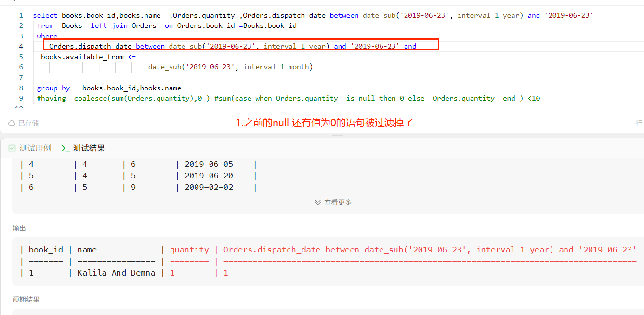Screen dimensions: 644x315
Task: Click line number 5 in the editor gutter
Action: point(21,57)
